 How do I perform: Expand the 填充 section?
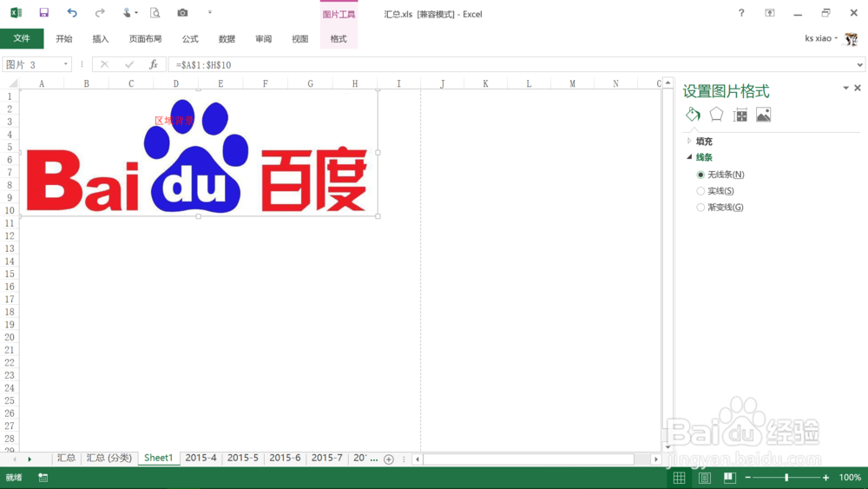[689, 142]
